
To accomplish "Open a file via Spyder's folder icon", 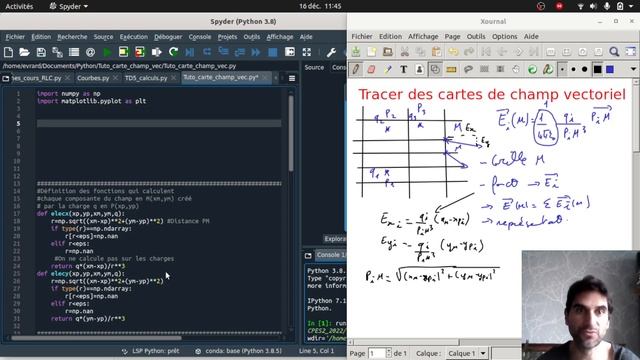I will [24, 52].
